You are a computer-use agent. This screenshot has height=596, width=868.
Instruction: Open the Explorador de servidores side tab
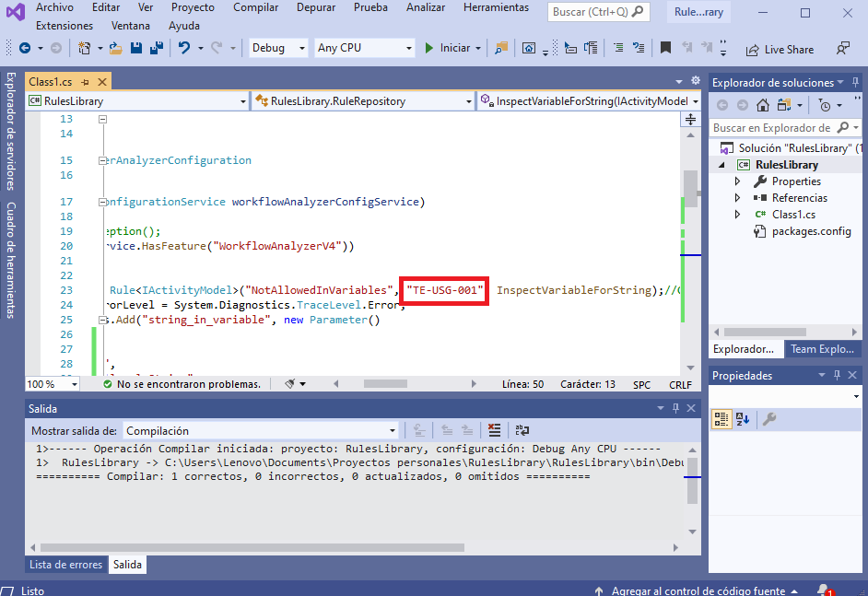(10, 131)
